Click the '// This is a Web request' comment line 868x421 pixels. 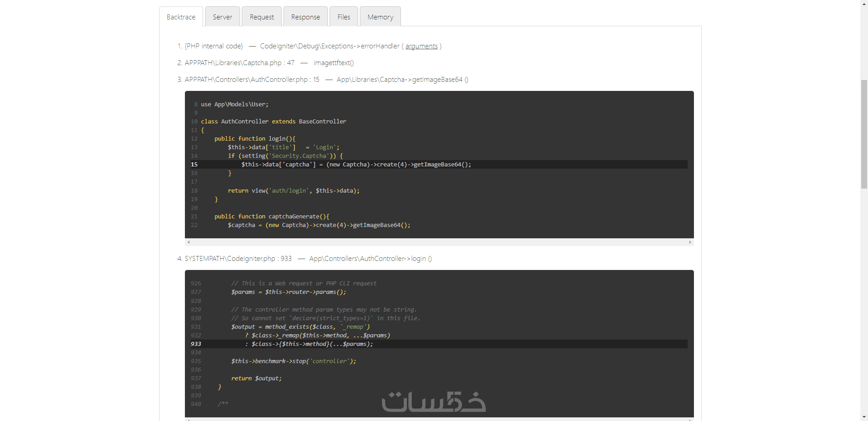click(304, 284)
